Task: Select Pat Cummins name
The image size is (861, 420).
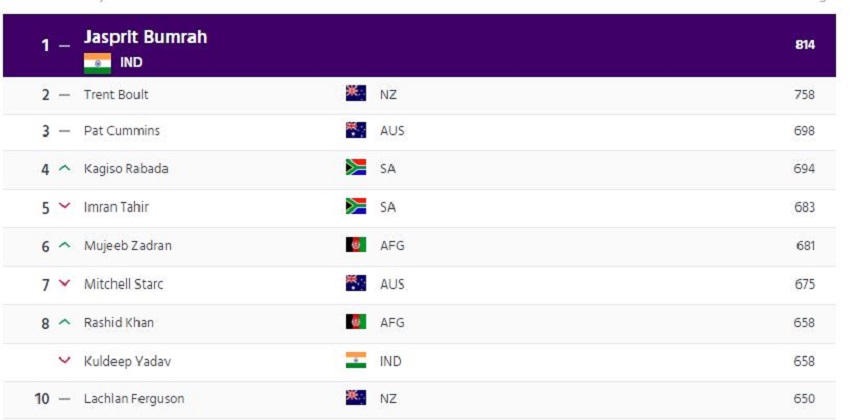Action: coord(122,131)
